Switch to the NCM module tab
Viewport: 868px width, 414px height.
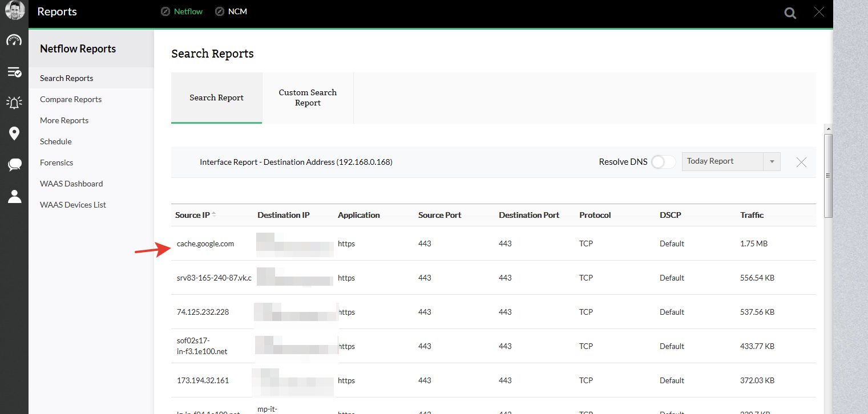[237, 11]
